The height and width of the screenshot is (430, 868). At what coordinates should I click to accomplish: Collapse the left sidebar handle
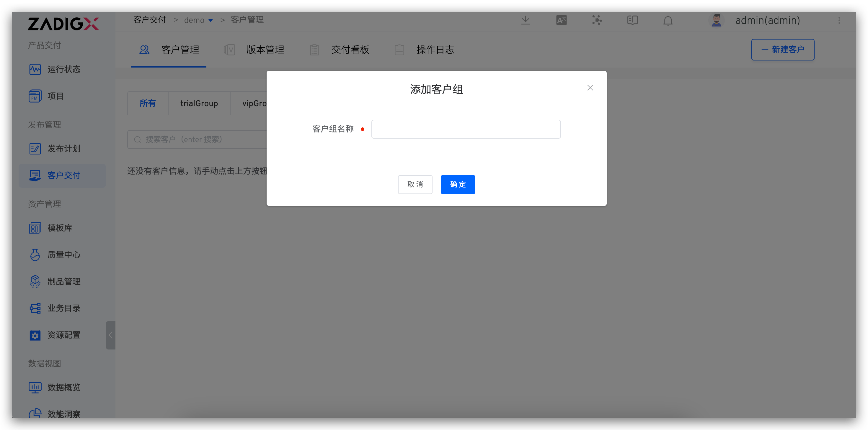click(x=110, y=335)
